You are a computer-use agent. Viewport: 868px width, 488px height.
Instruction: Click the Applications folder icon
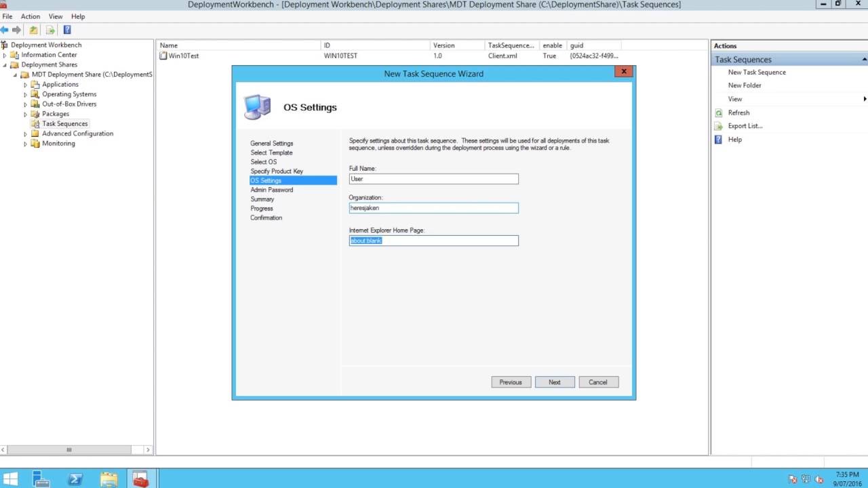35,84
